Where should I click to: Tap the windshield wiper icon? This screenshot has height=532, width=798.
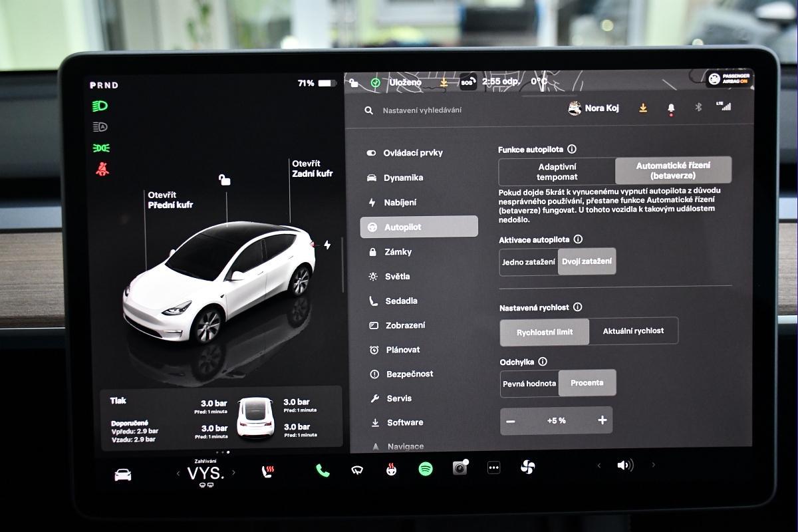coord(357,471)
